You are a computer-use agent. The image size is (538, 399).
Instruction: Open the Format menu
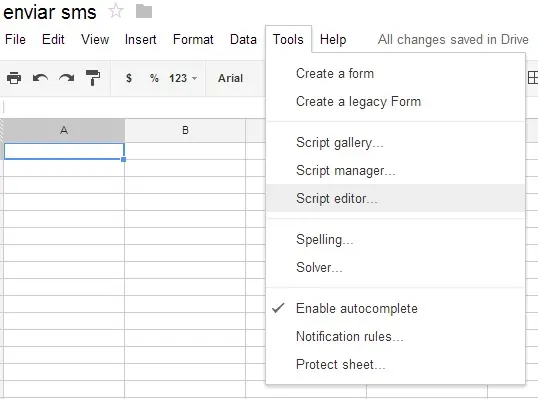point(193,39)
